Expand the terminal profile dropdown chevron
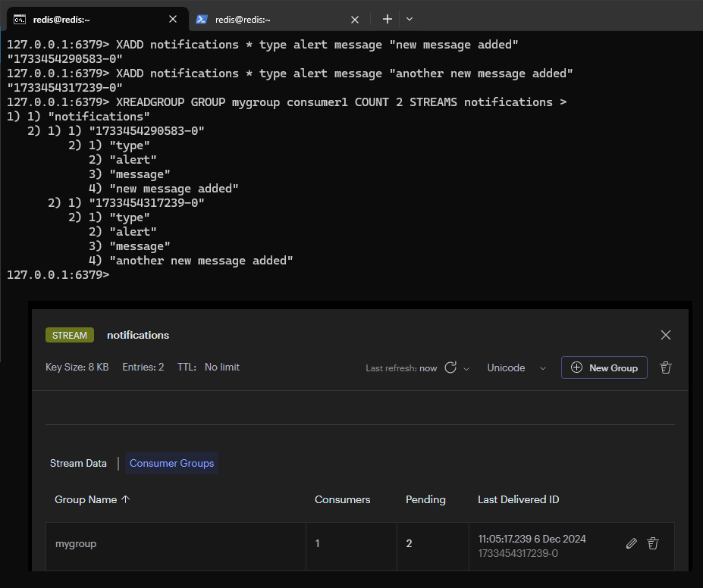Image resolution: width=703 pixels, height=588 pixels. [x=410, y=19]
